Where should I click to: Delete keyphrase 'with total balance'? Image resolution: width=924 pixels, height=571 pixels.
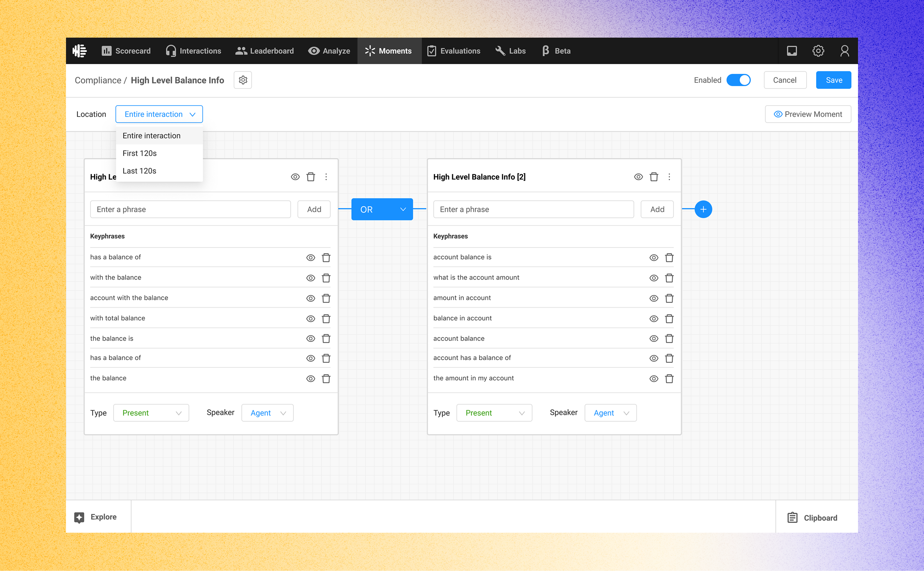326,319
